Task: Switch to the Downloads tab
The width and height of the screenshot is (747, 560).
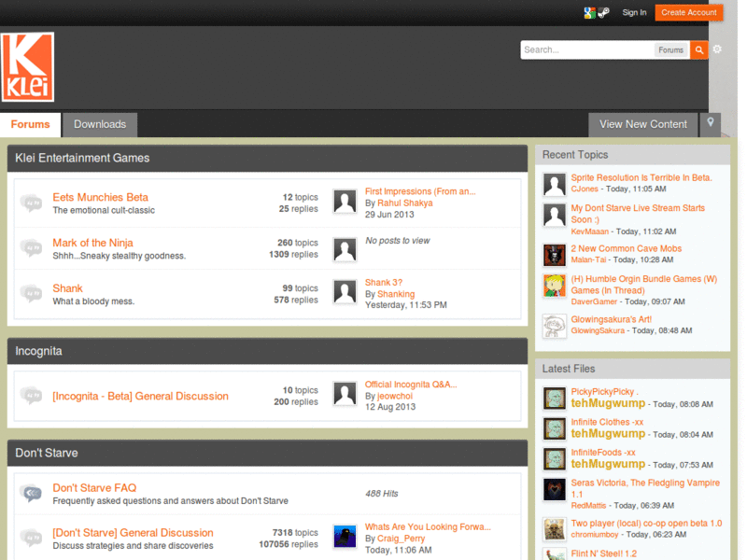Action: pyautogui.click(x=100, y=125)
